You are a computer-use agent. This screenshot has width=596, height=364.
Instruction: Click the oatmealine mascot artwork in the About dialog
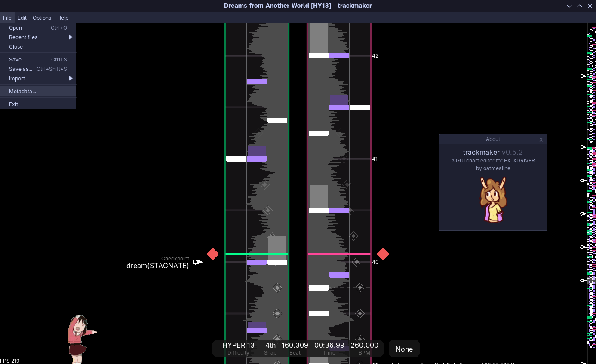[493, 199]
